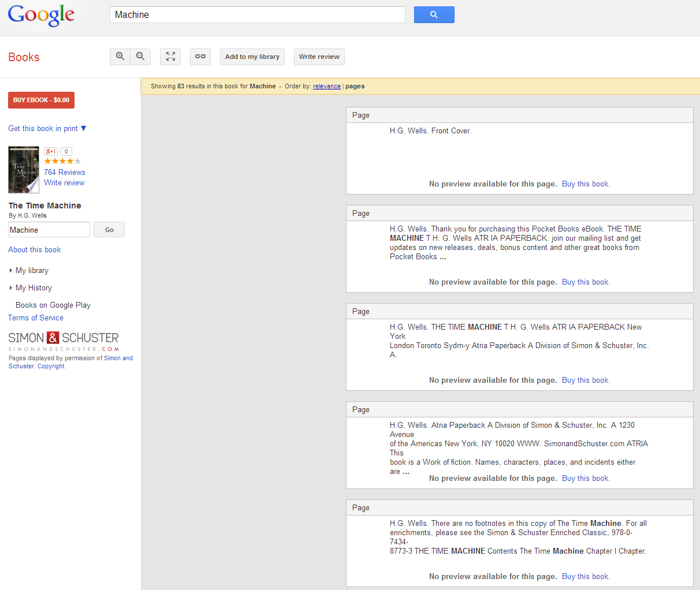Open About this book link
The height and width of the screenshot is (590, 700).
coord(35,249)
